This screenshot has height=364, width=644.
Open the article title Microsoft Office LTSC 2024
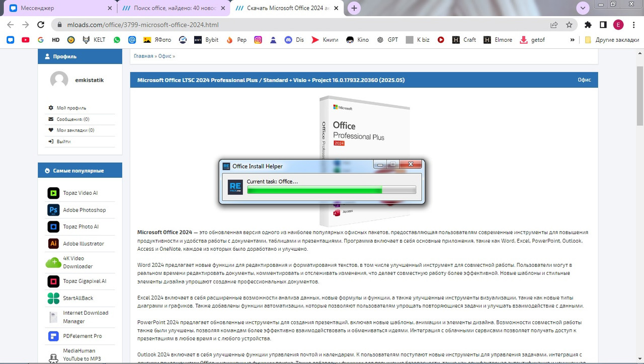271,80
